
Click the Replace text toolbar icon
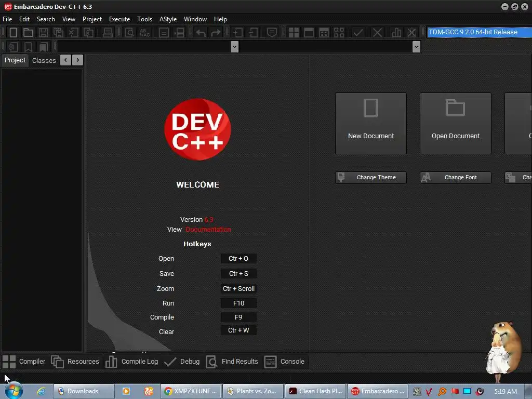(x=144, y=33)
